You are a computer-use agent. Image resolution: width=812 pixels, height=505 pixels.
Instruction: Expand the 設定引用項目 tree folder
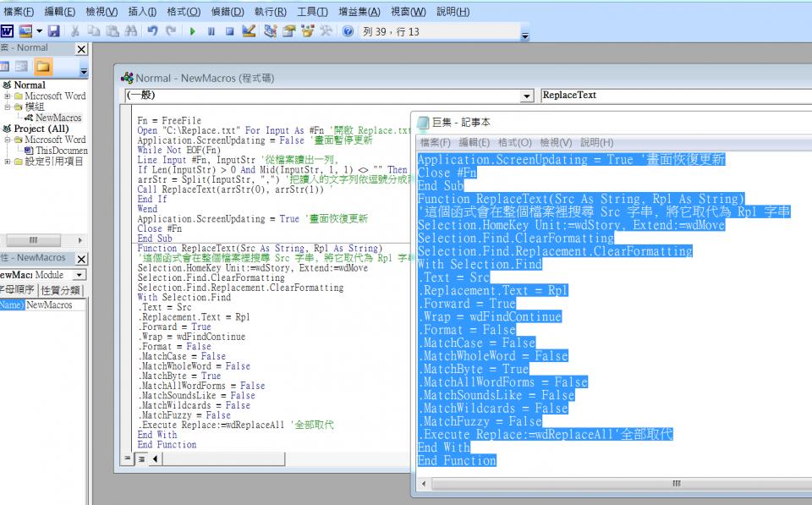tap(8, 162)
